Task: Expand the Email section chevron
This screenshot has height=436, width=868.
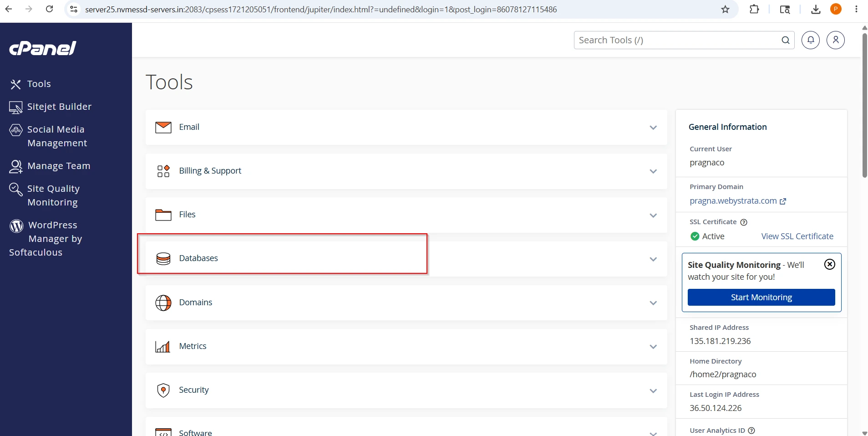Action: [653, 128]
